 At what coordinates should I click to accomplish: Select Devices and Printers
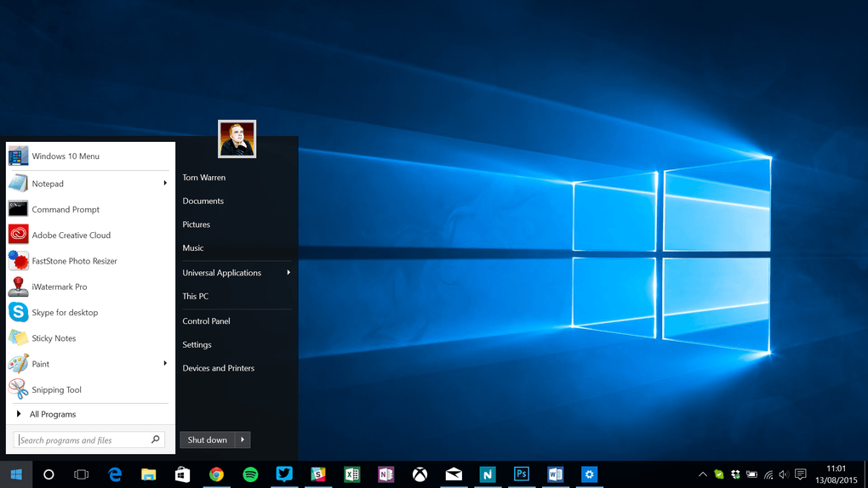[218, 368]
